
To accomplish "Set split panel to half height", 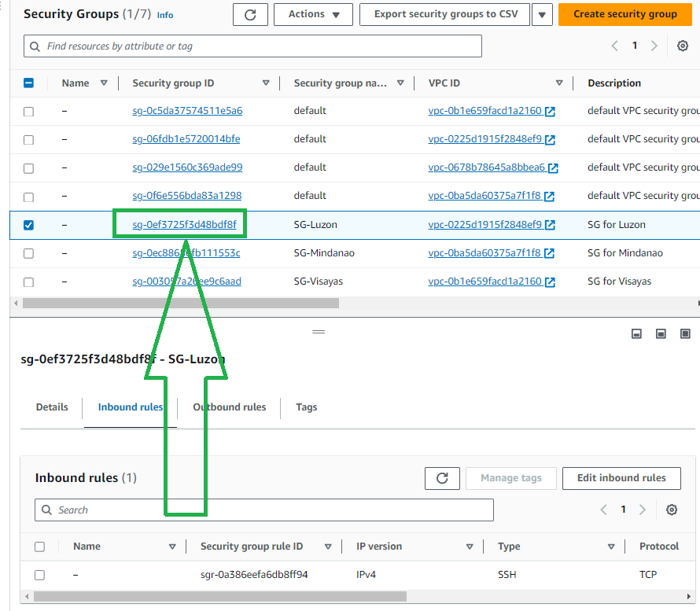I will pyautogui.click(x=661, y=333).
